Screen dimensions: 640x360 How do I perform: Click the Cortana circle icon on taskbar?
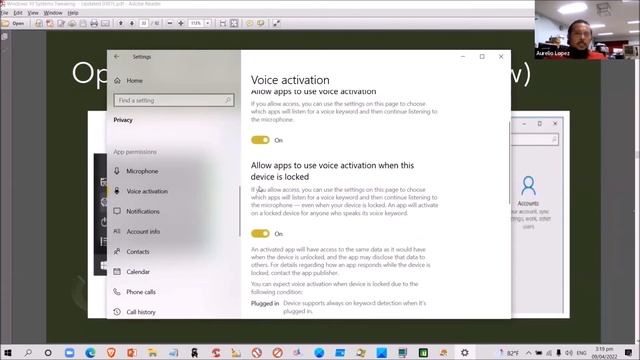pyautogui.click(x=48, y=353)
